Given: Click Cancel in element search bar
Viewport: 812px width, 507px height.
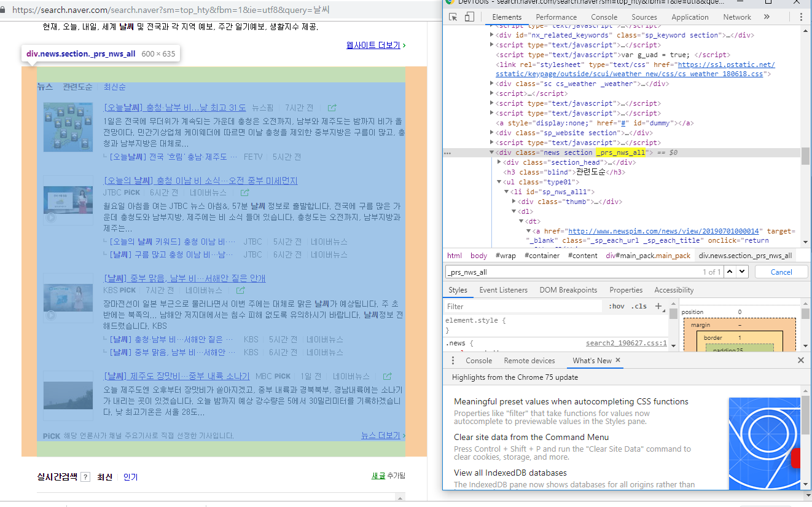Looking at the screenshot, I should pyautogui.click(x=781, y=272).
